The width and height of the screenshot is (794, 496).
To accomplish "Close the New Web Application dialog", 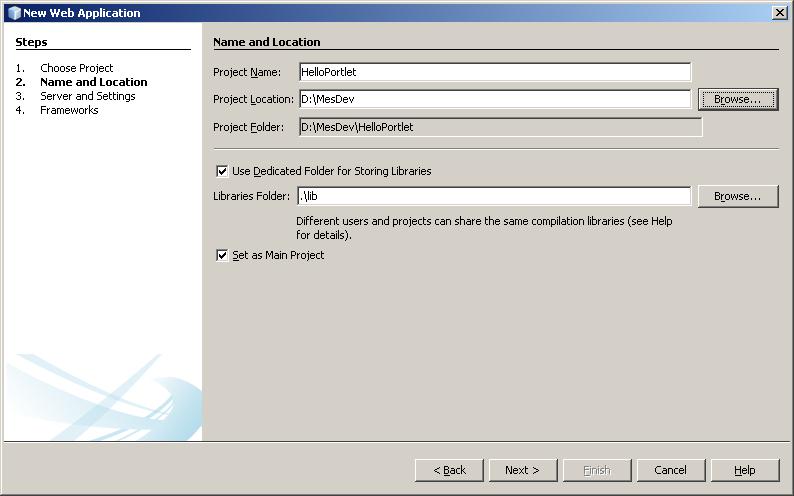I will pos(779,13).
